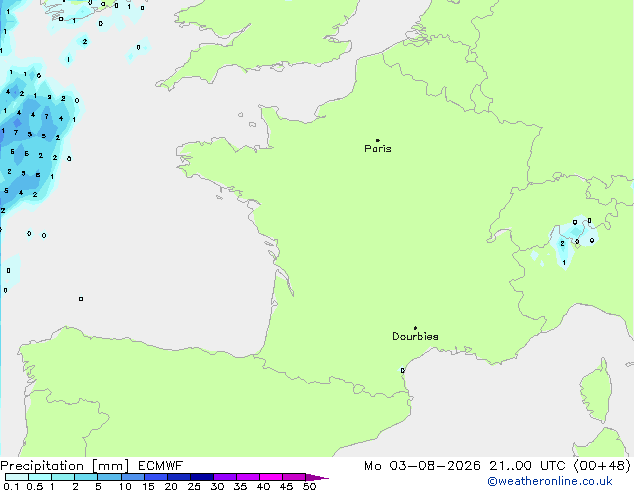The image size is (634, 490).
Task: Click the '21.00 UTC' time text
Action: pos(527,466)
